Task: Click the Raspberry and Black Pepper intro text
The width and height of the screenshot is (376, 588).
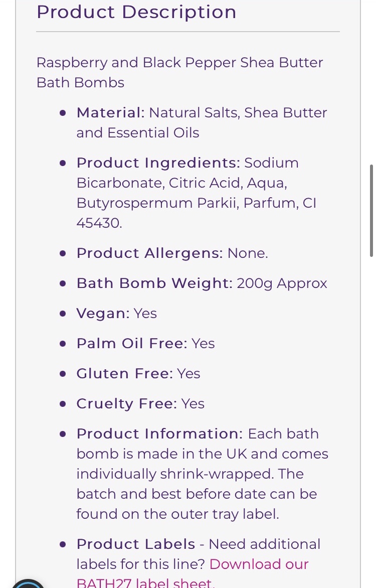Action: tap(179, 72)
